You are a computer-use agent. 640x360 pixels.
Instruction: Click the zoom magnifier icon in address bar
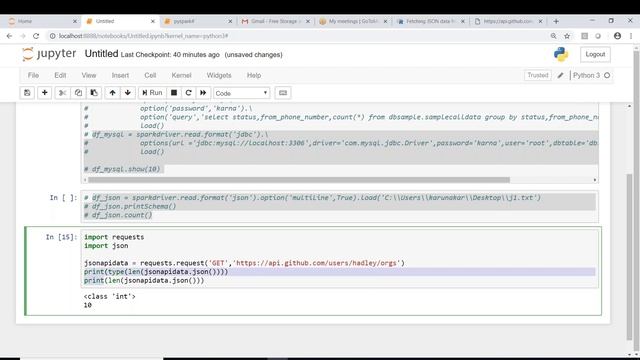pos(553,36)
